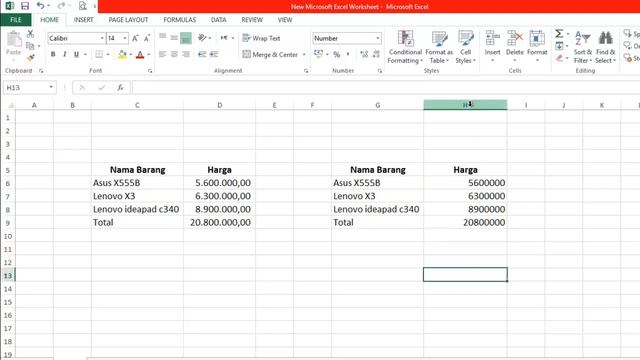Expand the Number dialog launcher
Image resolution: width=640 pixels, height=360 pixels.
pyautogui.click(x=380, y=71)
